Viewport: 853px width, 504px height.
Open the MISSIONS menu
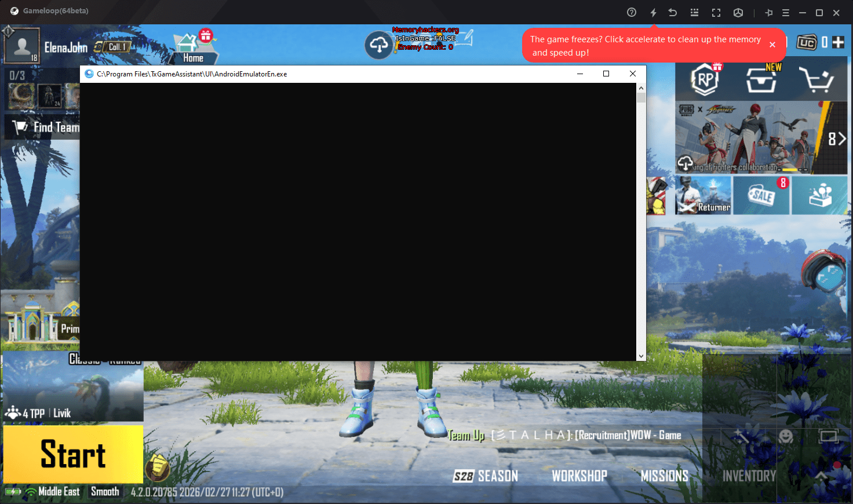(665, 476)
